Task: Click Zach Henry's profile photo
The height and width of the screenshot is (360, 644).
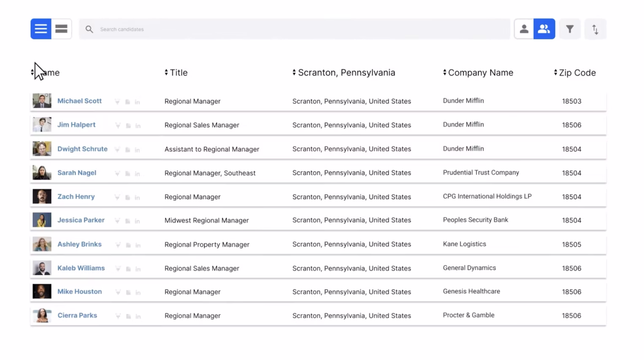Action: (x=42, y=196)
